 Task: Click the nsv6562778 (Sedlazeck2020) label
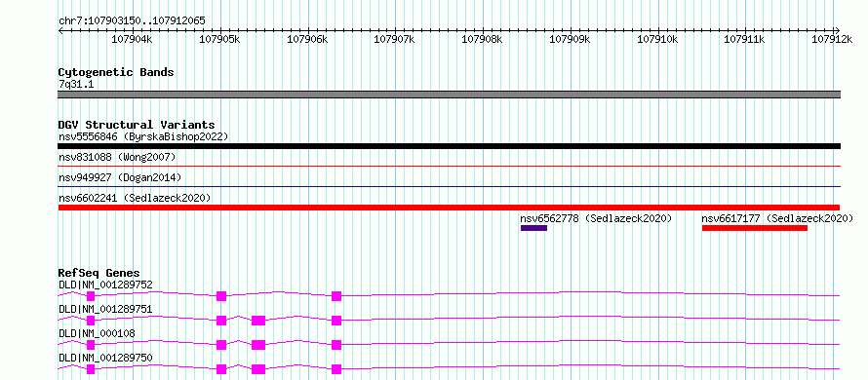point(596,218)
